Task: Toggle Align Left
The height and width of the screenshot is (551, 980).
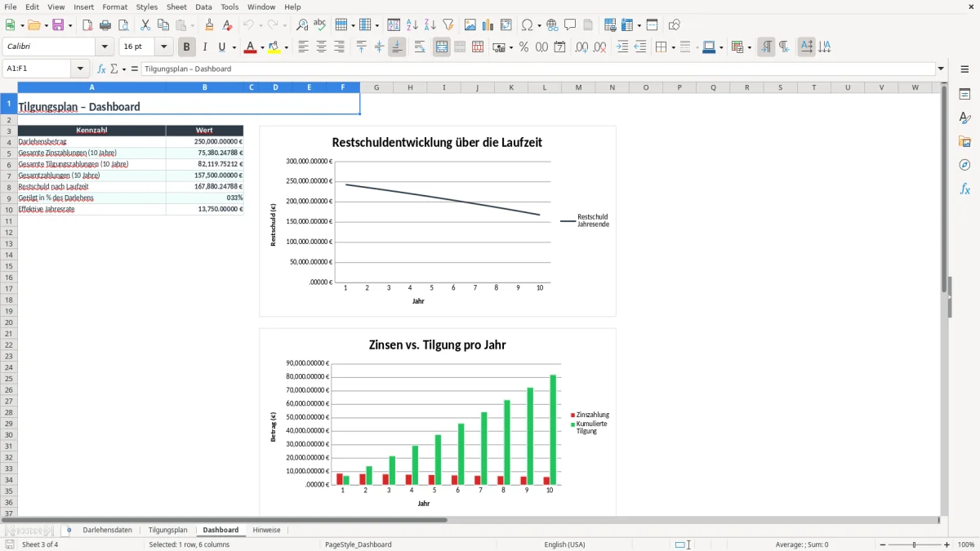Action: pos(304,47)
